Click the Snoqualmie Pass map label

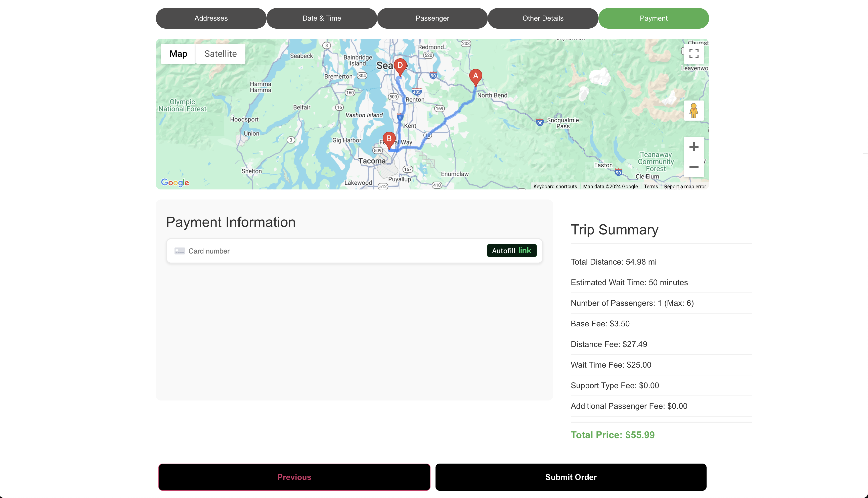tap(563, 123)
